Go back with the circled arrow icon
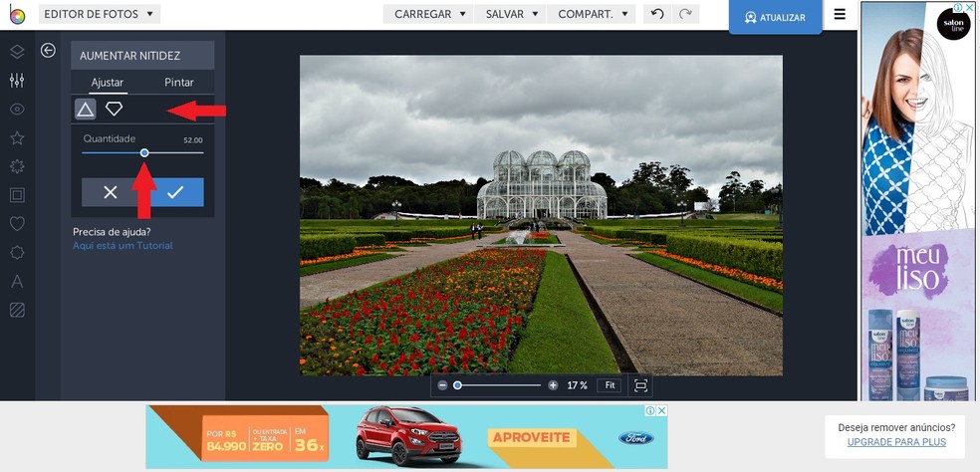The height and width of the screenshot is (472, 980). [48, 51]
